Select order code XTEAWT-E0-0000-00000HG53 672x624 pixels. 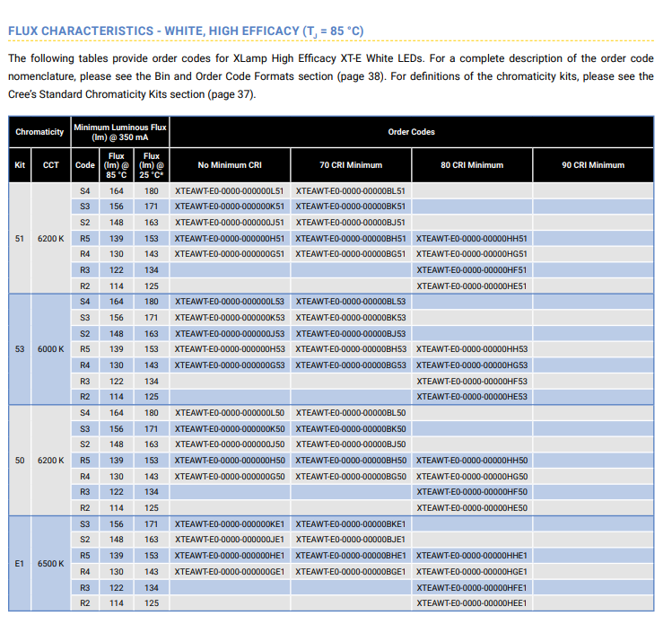point(471,365)
